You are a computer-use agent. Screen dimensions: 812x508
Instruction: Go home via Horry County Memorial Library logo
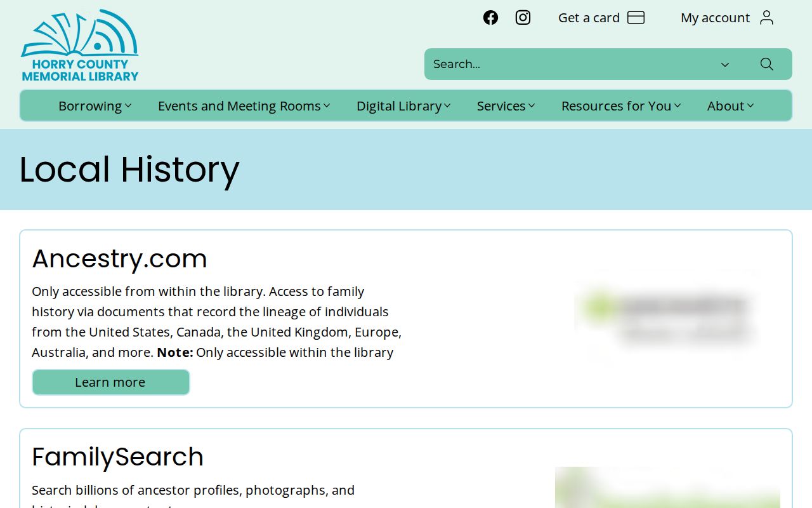[80, 45]
